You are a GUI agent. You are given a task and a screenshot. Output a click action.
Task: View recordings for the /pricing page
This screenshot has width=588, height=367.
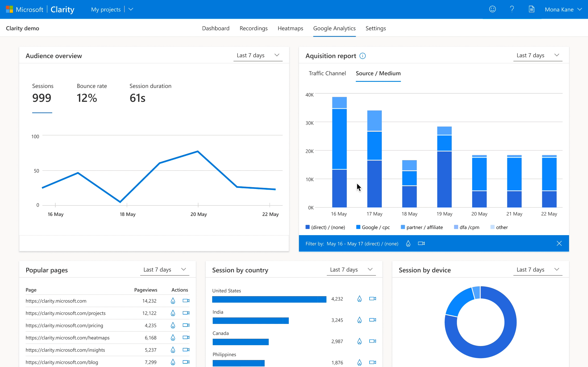coord(186,325)
